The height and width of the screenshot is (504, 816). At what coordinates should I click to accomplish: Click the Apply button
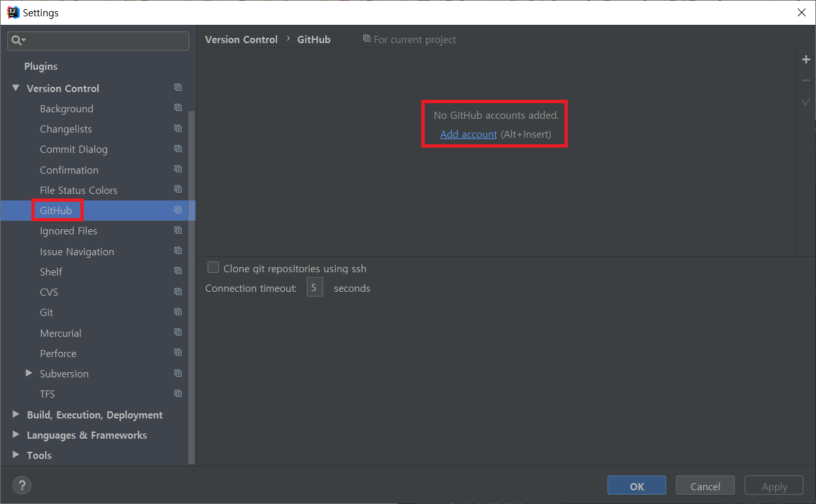tap(774, 486)
